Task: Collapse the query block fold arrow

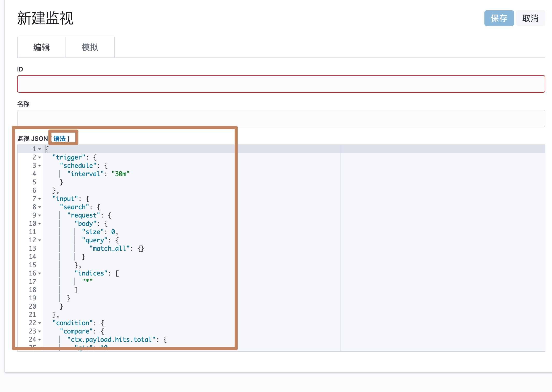Action: [x=40, y=240]
